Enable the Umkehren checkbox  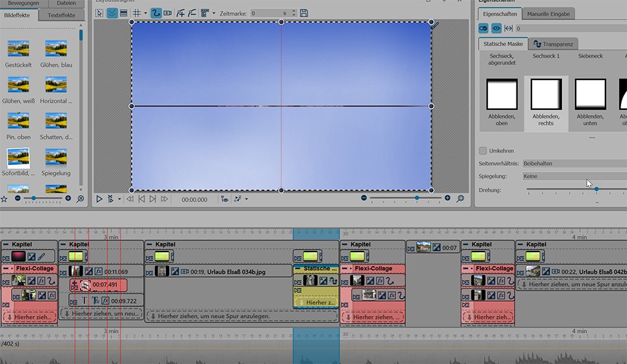tap(483, 151)
